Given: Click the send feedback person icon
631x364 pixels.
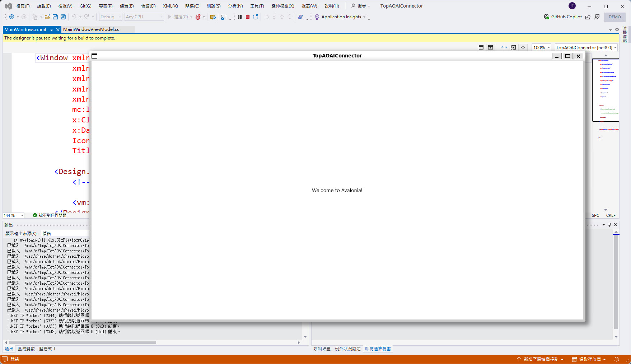Looking at the screenshot, I should (x=597, y=17).
